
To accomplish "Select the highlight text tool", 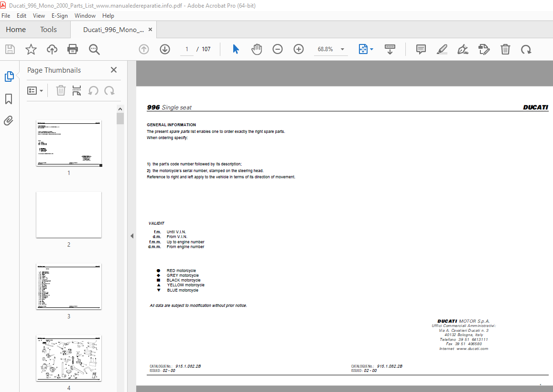I will pos(442,49).
